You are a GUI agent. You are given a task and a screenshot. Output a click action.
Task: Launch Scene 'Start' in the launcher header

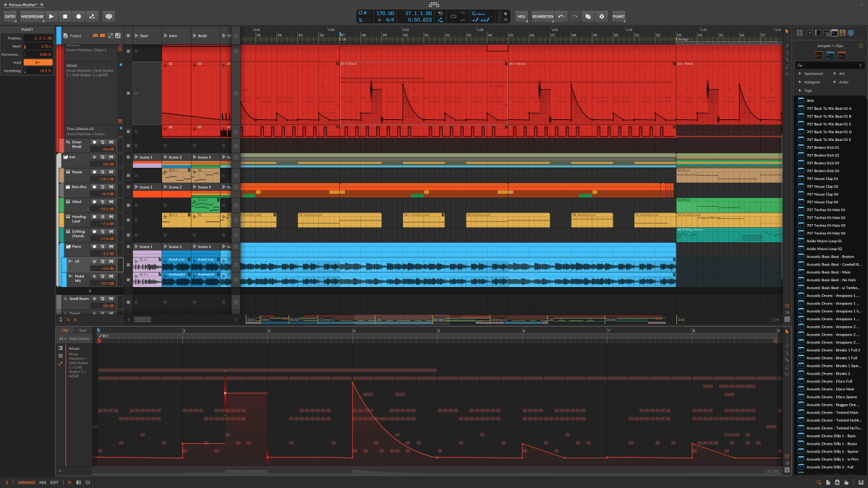click(x=148, y=35)
